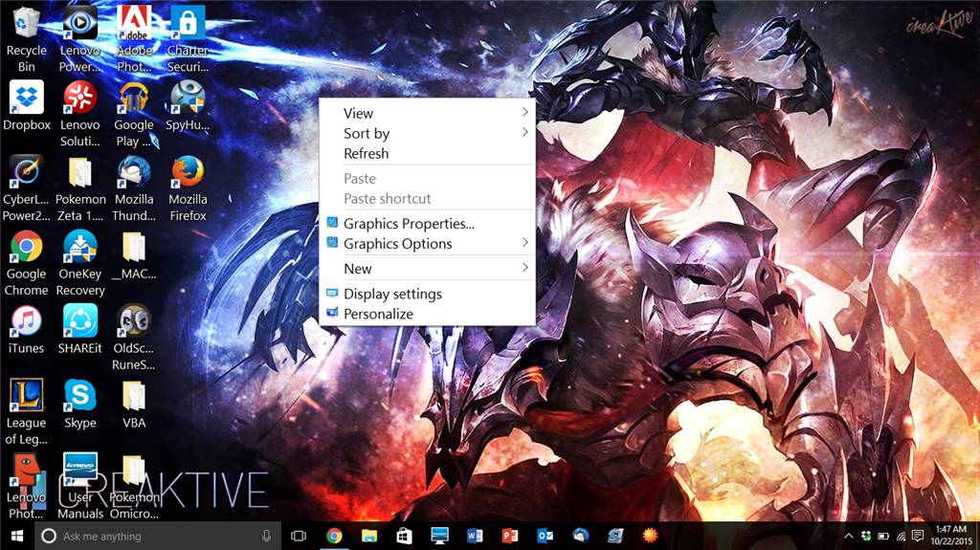Image resolution: width=980 pixels, height=550 pixels.
Task: Select the Pokemon Zeta folder
Action: (x=80, y=188)
